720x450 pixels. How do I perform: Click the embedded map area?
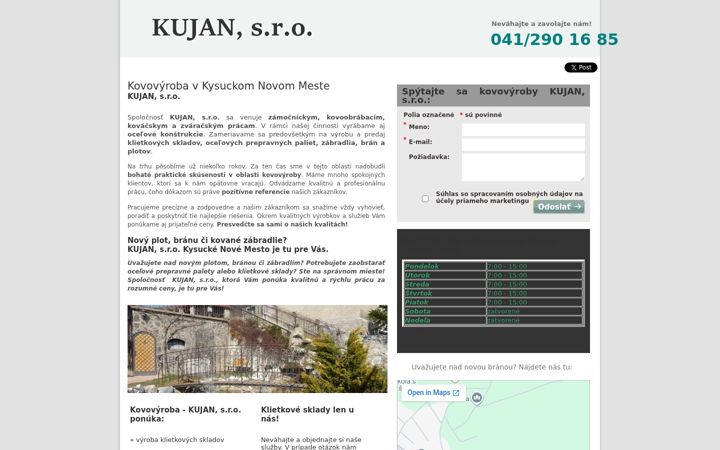493,415
